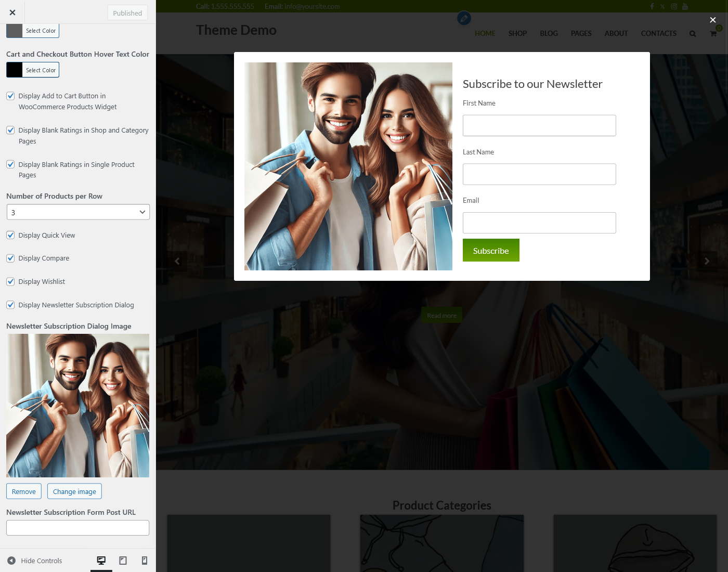
Task: Click the search icon in navigation
Action: pyautogui.click(x=692, y=34)
